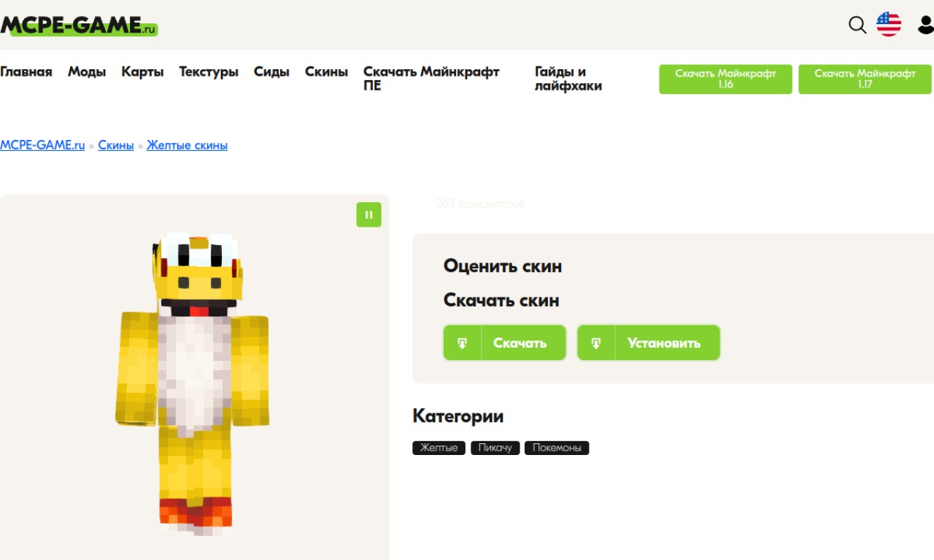Go to the Текстуры section
Screen dimensions: 934x560
pos(209,71)
